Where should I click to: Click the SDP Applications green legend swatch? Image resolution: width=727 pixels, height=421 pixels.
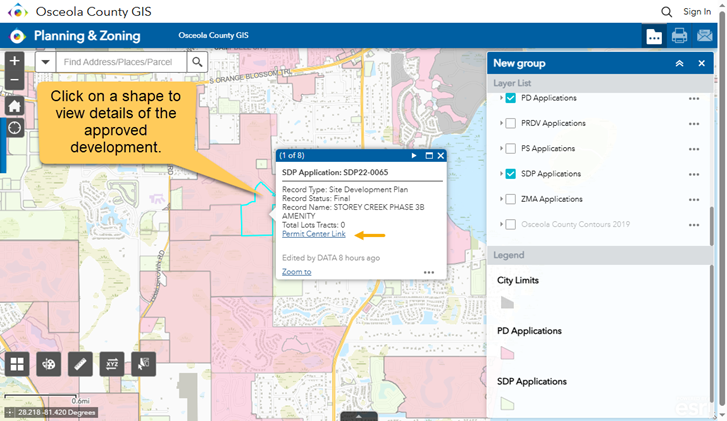click(507, 403)
